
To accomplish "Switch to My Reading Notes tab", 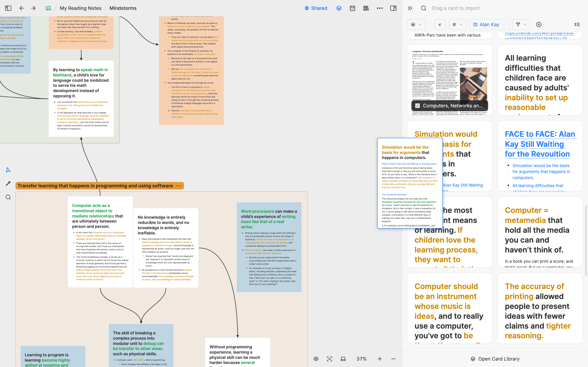I will [x=80, y=8].
